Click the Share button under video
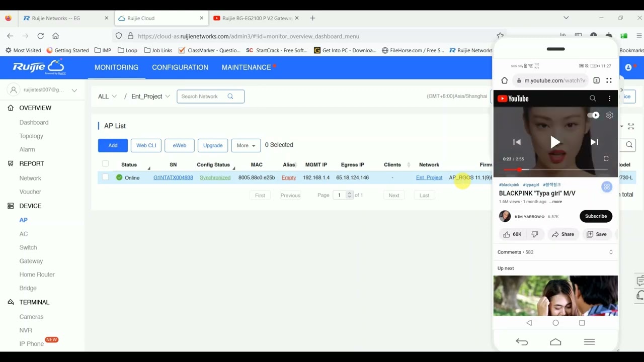This screenshot has width=644, height=362. tap(563, 234)
